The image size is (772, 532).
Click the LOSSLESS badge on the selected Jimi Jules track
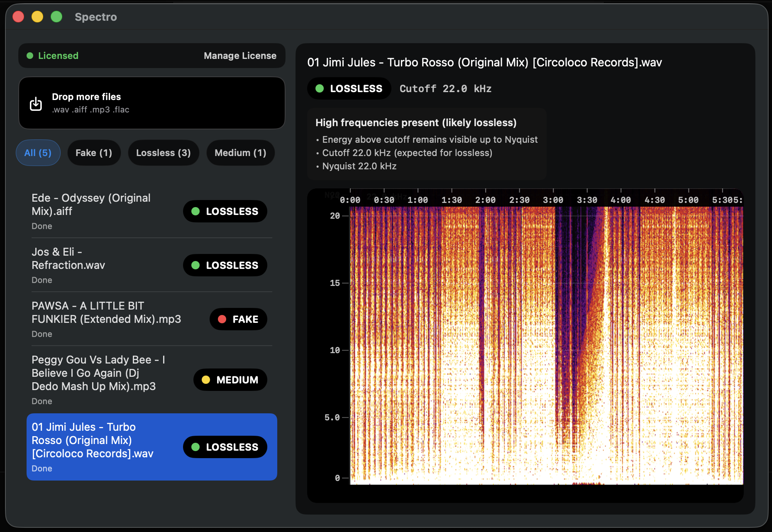[x=225, y=447]
